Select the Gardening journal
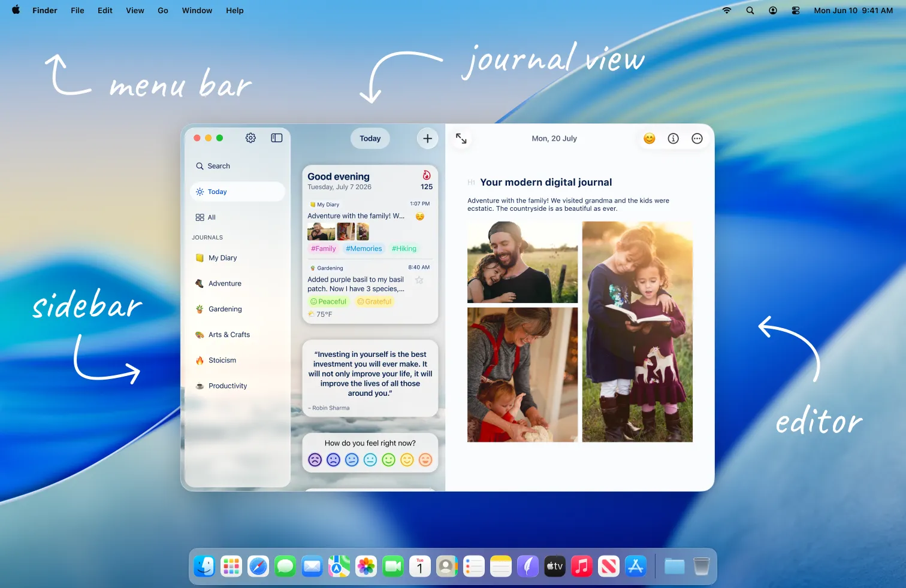The image size is (906, 588). pos(225,309)
